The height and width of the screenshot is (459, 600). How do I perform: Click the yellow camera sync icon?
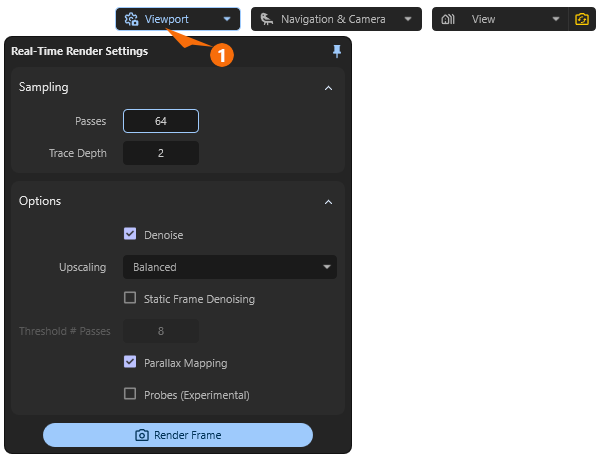pyautogui.click(x=582, y=19)
